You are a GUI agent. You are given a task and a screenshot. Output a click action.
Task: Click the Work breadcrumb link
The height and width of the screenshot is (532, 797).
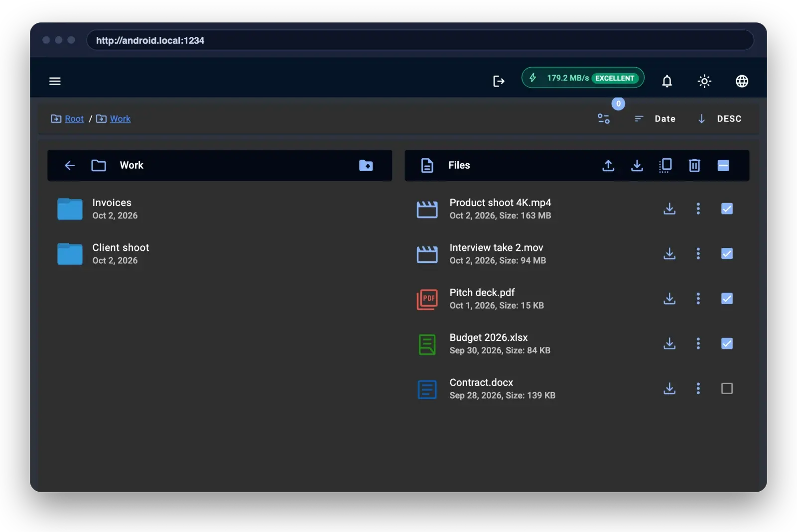pos(120,118)
